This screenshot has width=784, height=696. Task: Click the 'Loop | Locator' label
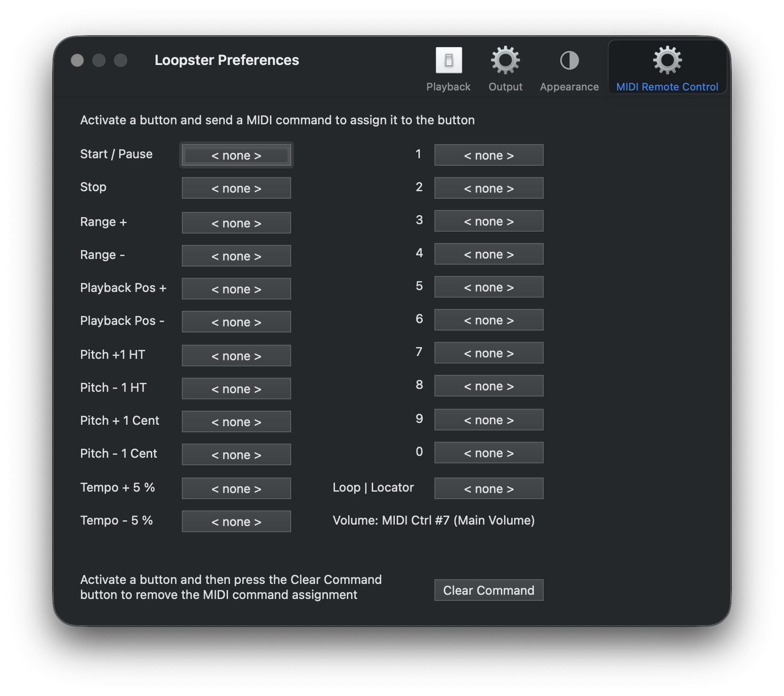(373, 487)
